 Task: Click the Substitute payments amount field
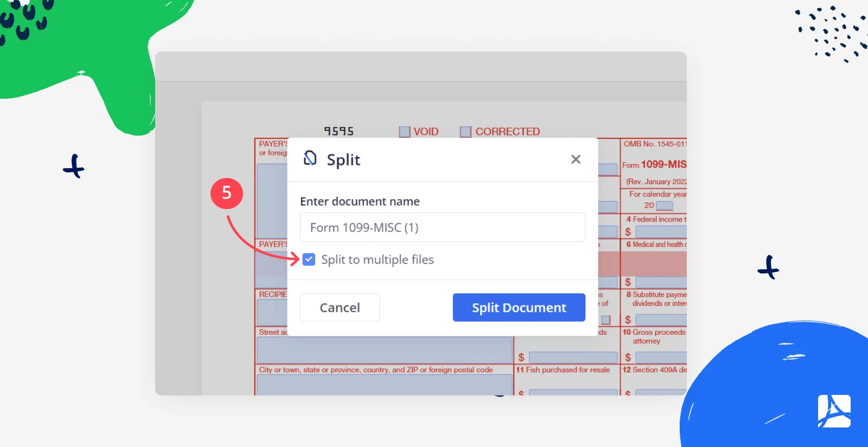pos(661,320)
